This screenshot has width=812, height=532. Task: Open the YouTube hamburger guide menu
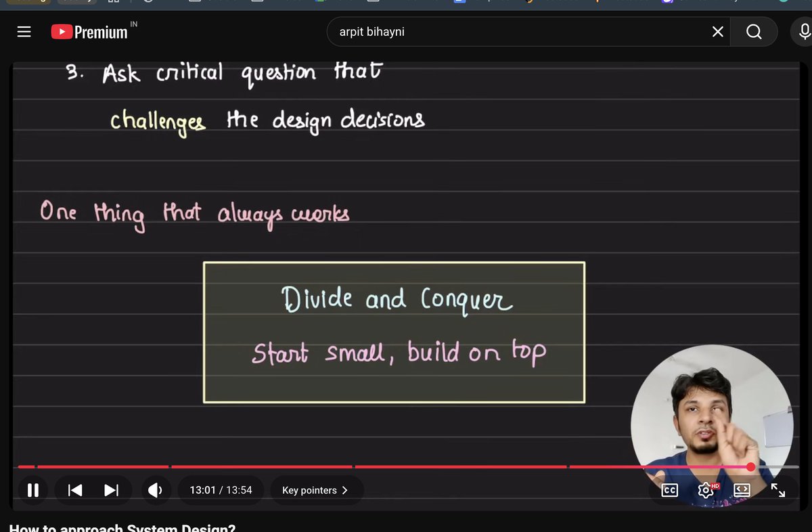24,32
